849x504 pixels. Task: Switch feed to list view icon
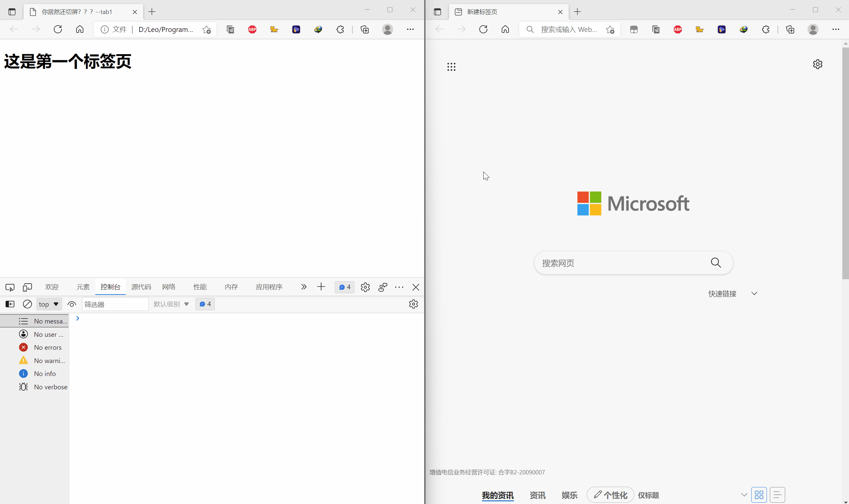[777, 495]
